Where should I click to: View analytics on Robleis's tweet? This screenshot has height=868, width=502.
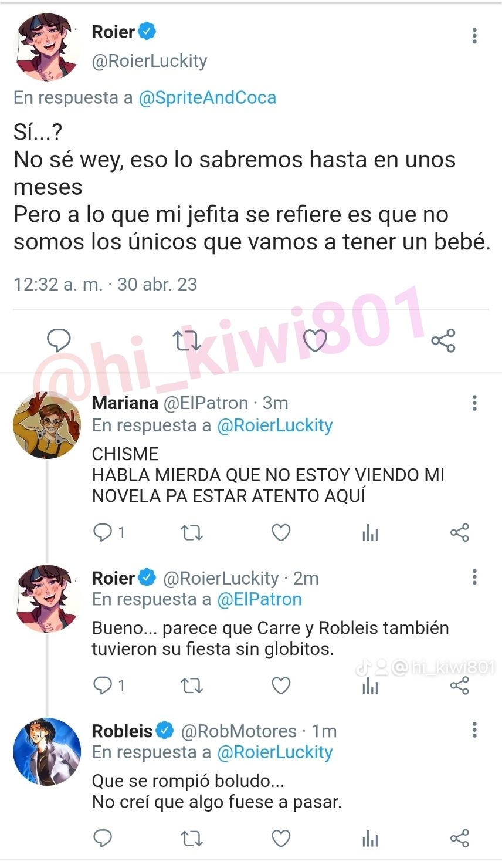371,839
